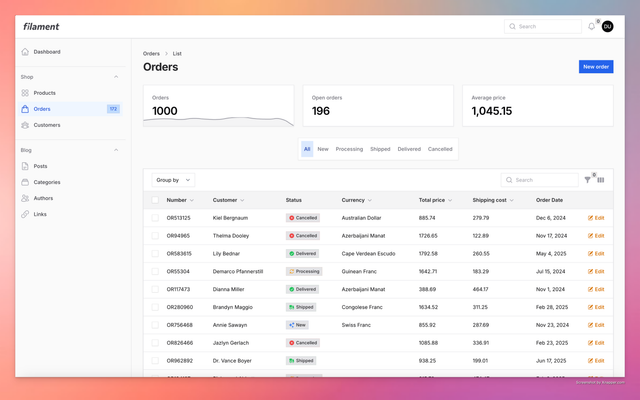640x400 pixels.
Task: Collapse the Shop sidebar section
Action: pos(116,77)
